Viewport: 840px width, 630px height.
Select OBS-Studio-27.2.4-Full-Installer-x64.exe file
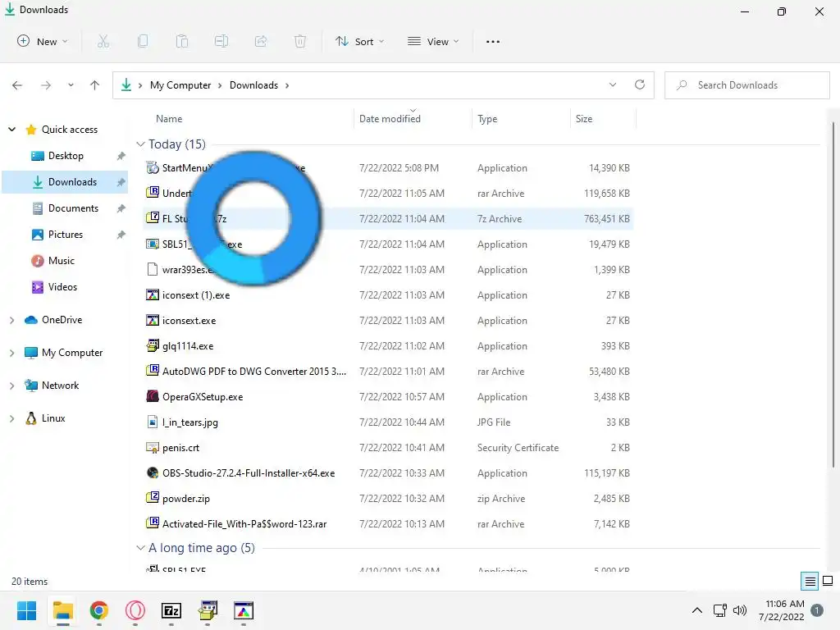tap(388, 473)
